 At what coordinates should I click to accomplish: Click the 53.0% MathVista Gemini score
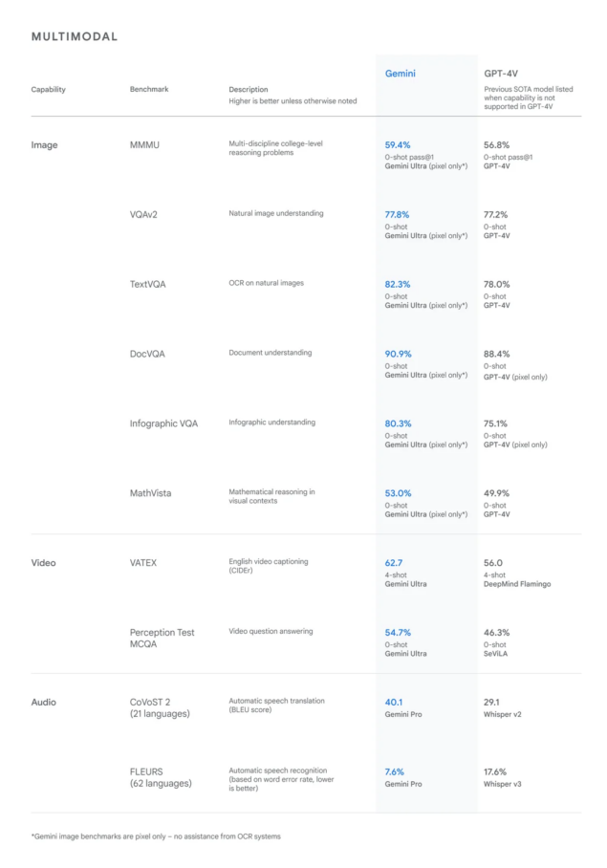click(398, 493)
